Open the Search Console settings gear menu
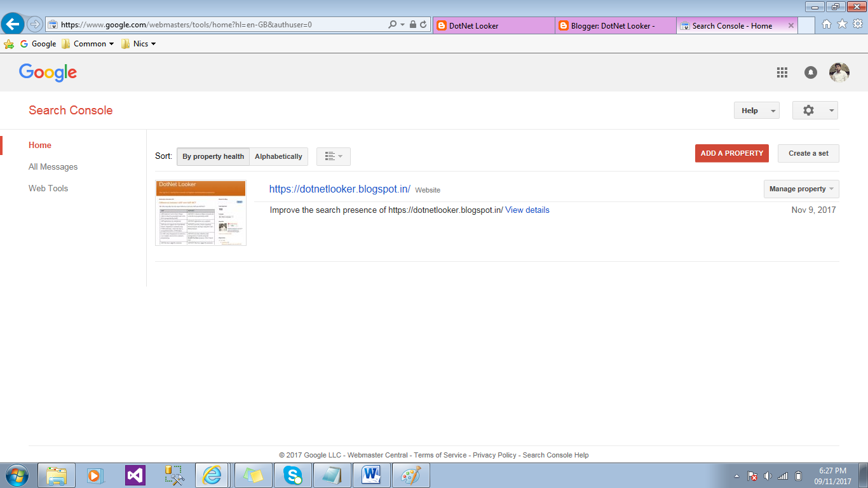 coord(815,111)
